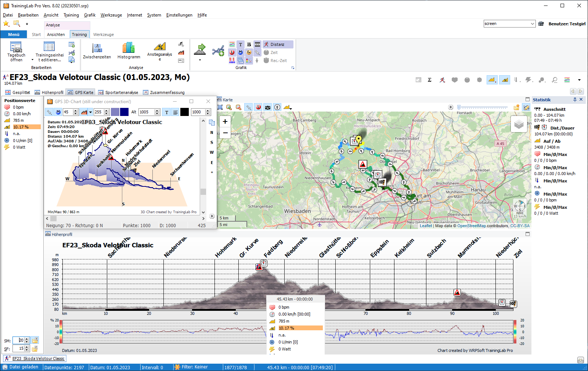Maximize the Karte panel
The width and height of the screenshot is (588, 371).
528,99
